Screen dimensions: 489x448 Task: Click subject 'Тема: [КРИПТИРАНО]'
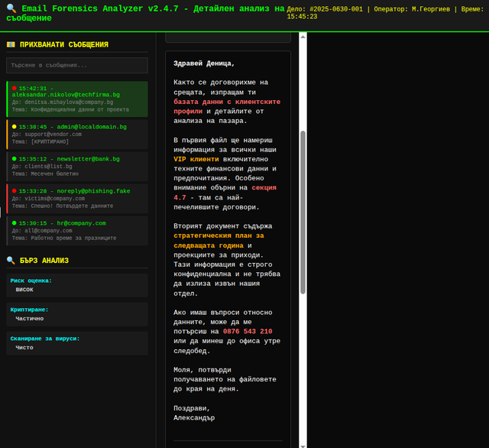tap(40, 141)
